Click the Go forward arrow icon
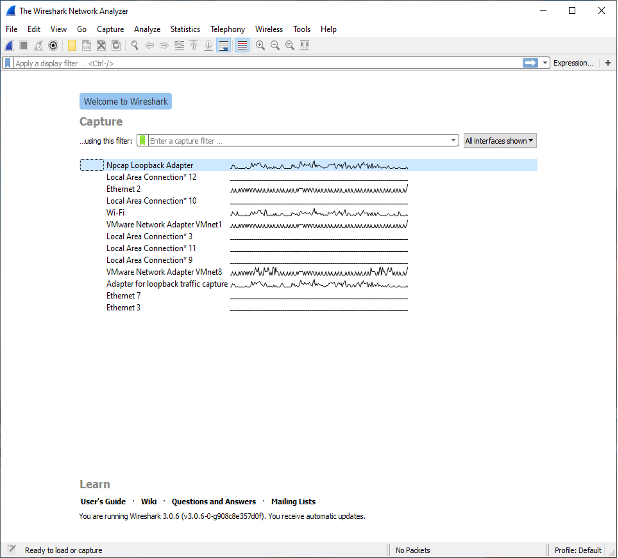The image size is (618, 558). [x=164, y=46]
